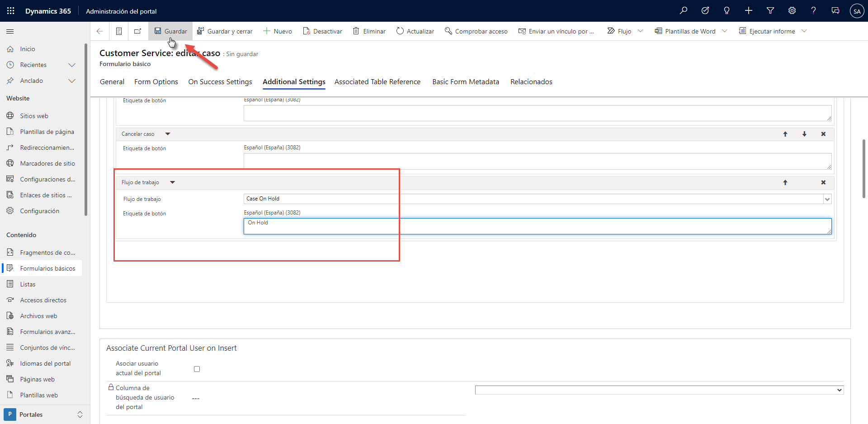
Task: Open the assistant lightbulb icon
Action: [727, 10]
